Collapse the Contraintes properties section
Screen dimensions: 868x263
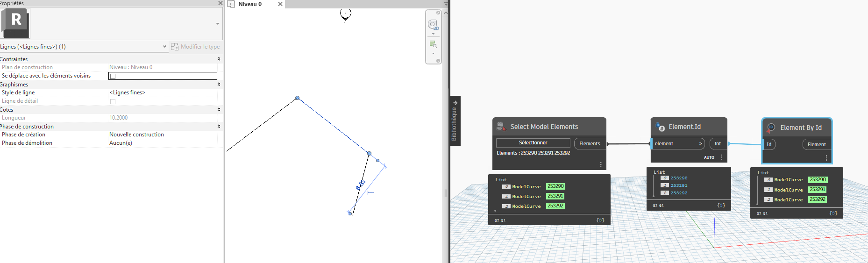219,59
